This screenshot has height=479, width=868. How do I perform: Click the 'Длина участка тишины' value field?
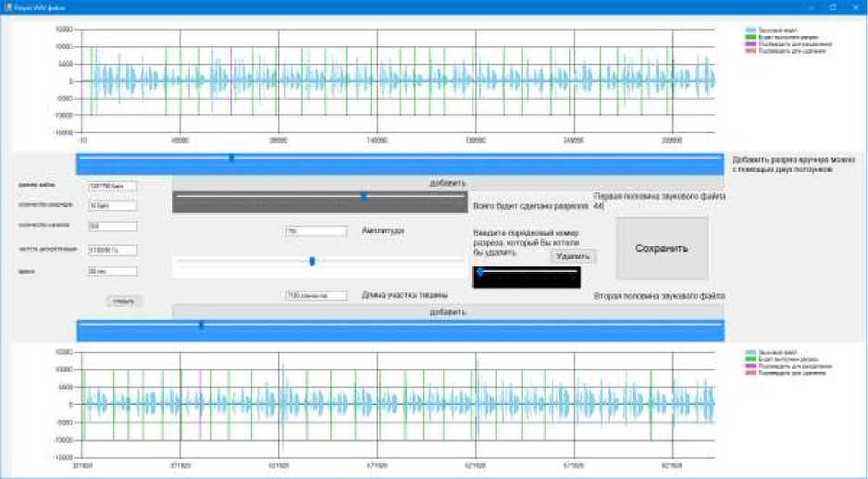tap(316, 296)
